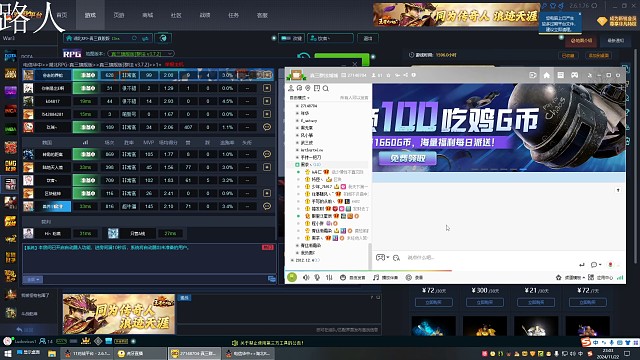Expand the 2012.12.4 channel node

pyautogui.click(x=292, y=260)
